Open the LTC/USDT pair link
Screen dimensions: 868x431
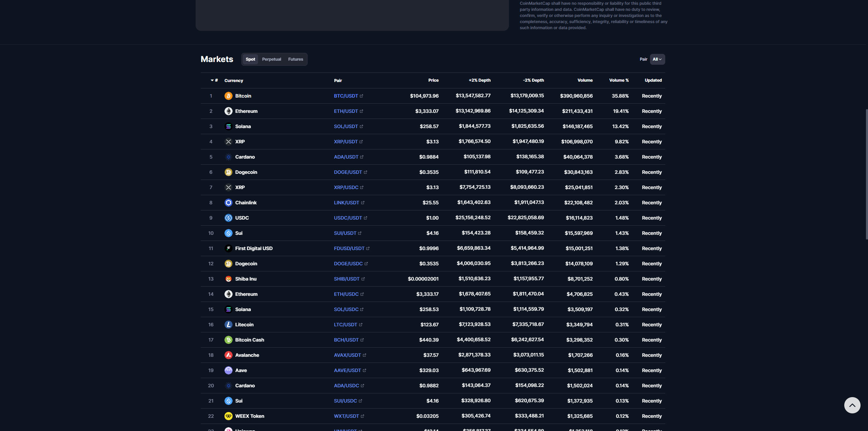[x=346, y=325]
